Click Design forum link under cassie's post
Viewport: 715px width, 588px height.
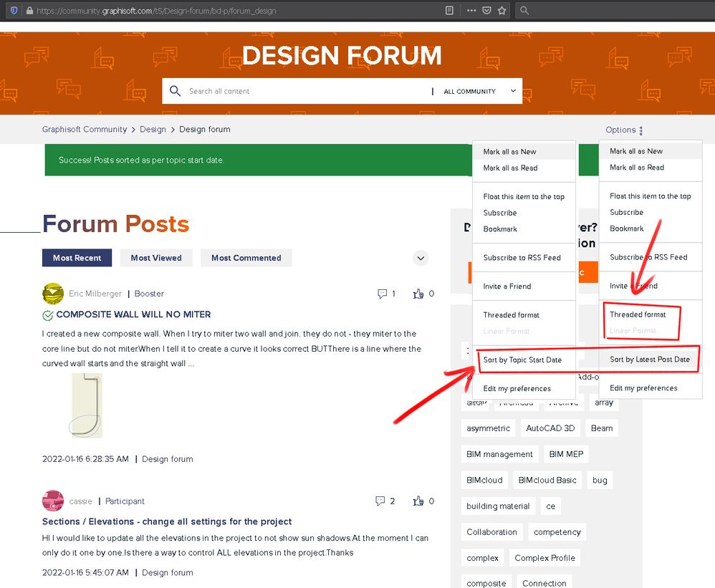click(168, 572)
